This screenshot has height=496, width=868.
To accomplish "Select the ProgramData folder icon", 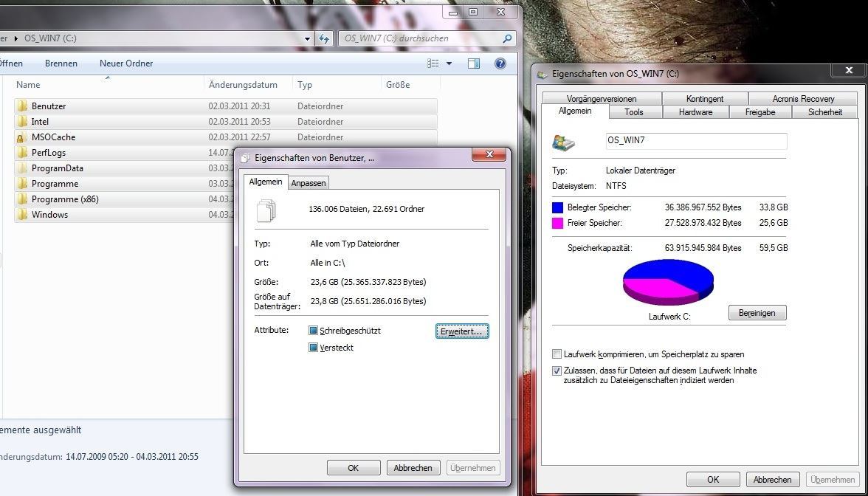I will (22, 168).
